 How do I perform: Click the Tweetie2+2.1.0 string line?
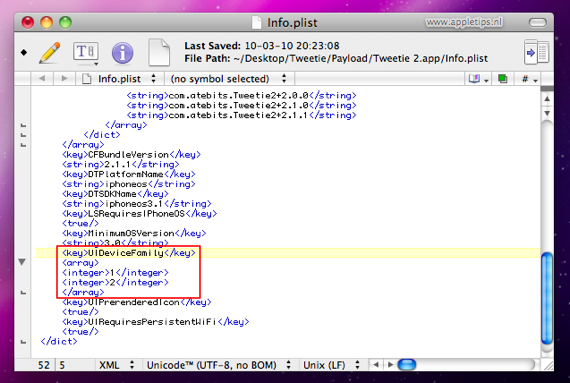click(x=241, y=105)
